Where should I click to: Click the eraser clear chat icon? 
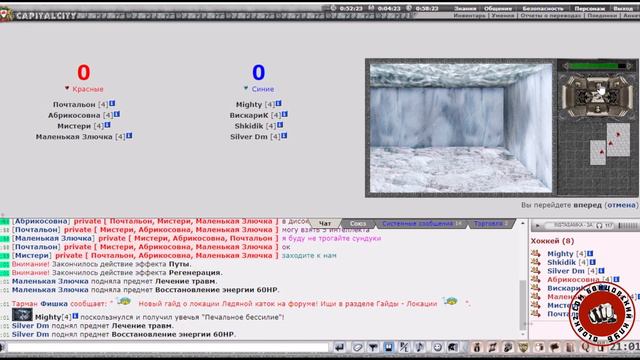tap(357, 347)
